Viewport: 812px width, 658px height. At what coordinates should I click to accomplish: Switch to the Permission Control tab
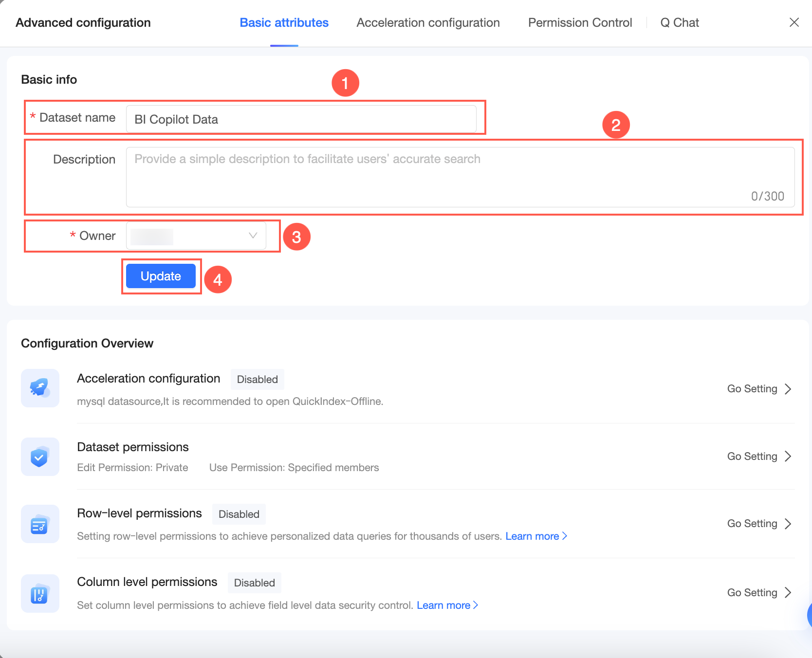click(580, 23)
